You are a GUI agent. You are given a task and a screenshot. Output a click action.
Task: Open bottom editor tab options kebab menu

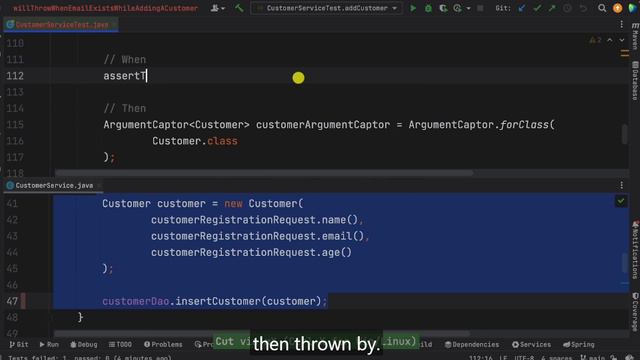[x=621, y=185]
